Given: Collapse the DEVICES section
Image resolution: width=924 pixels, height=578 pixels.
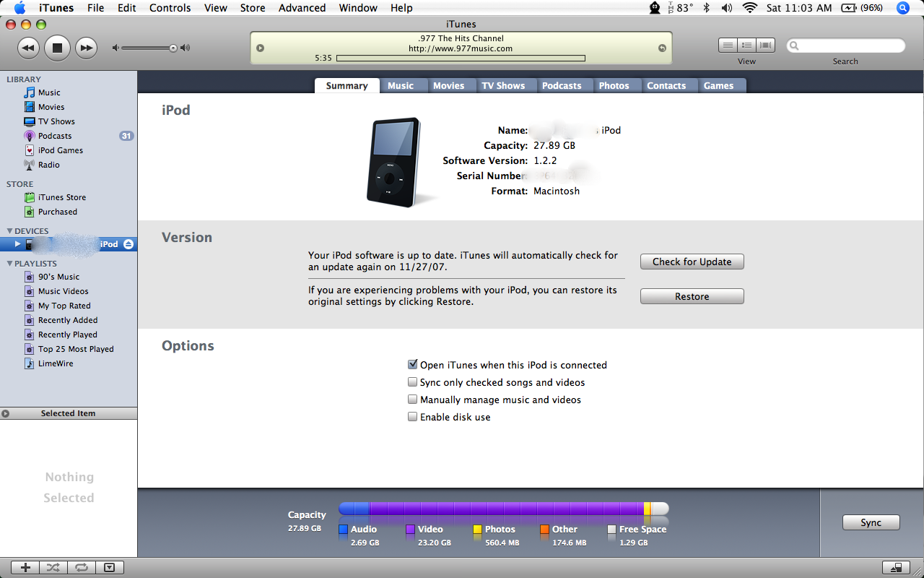Looking at the screenshot, I should tap(9, 231).
